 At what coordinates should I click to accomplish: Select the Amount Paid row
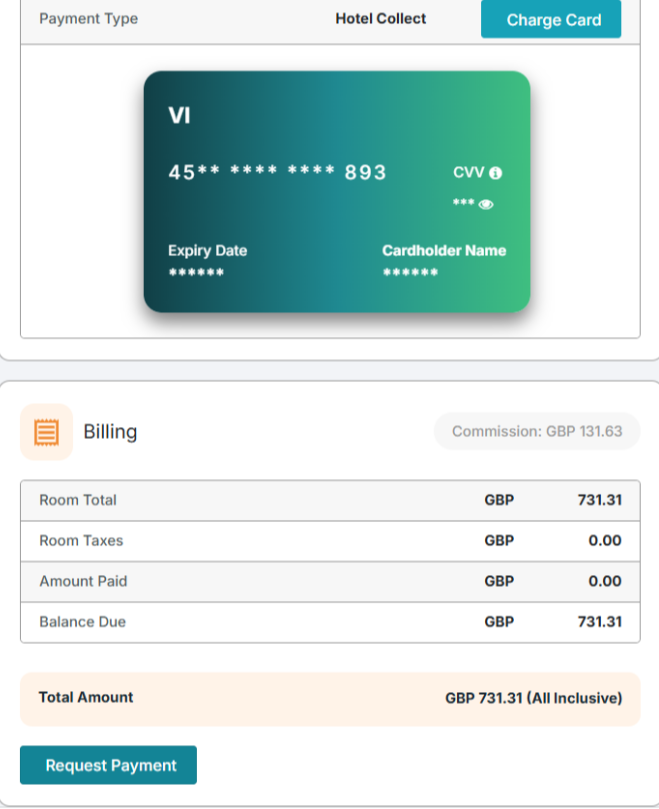point(330,581)
